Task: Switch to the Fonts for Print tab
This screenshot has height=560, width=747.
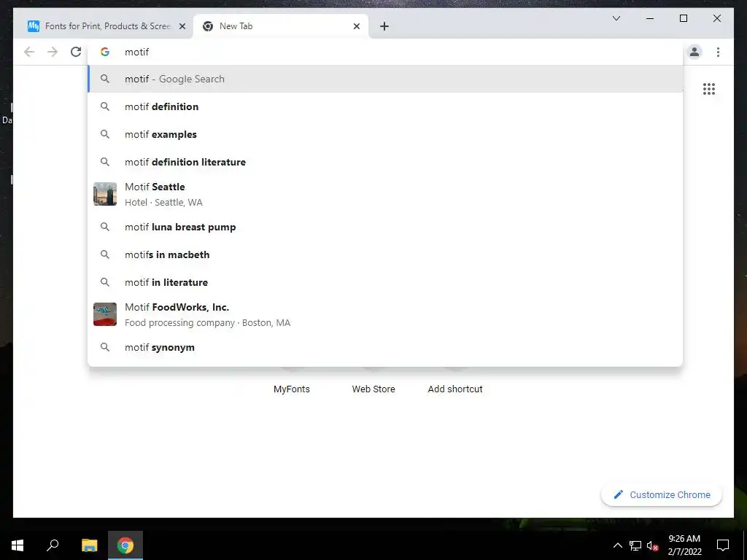Action: (x=104, y=26)
